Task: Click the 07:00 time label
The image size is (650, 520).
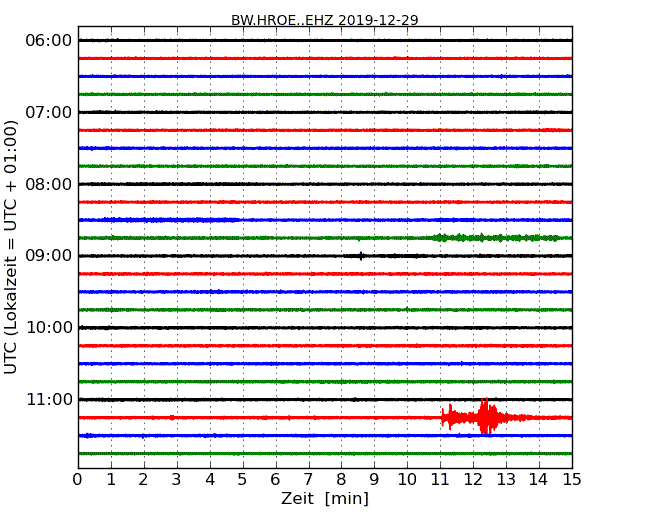Action: click(49, 112)
